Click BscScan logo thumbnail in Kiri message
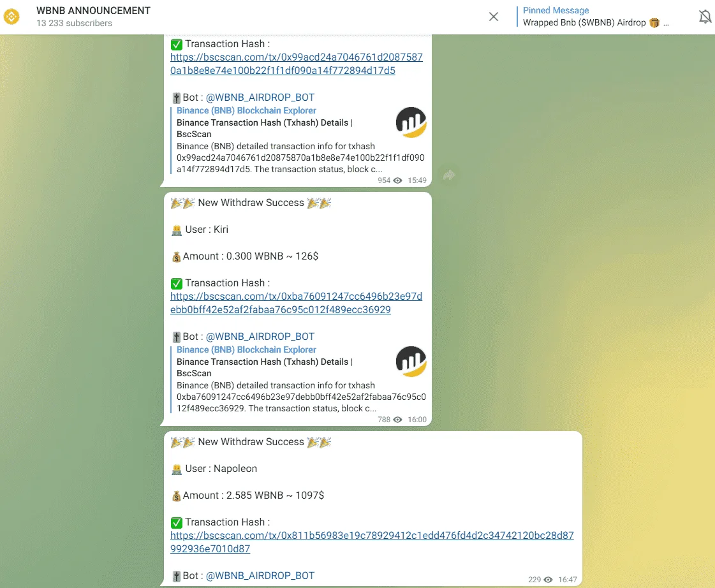This screenshot has width=715, height=588. [411, 362]
